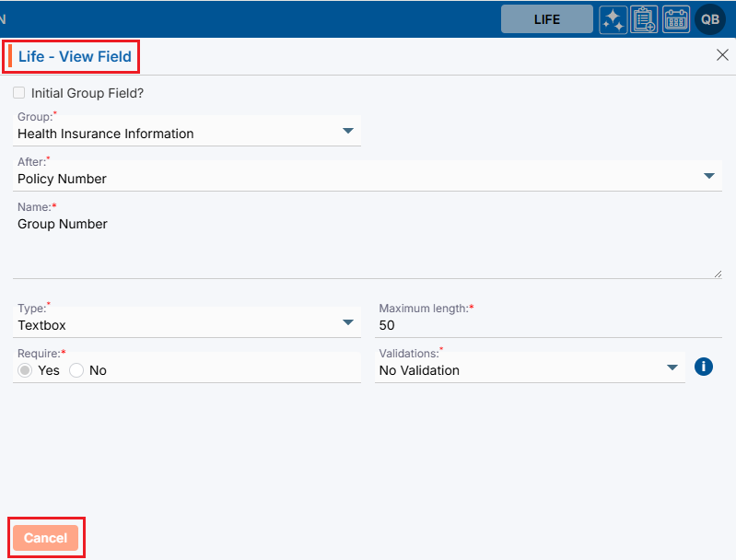
Task: Expand the After dropdown arrow
Action: pos(709,176)
